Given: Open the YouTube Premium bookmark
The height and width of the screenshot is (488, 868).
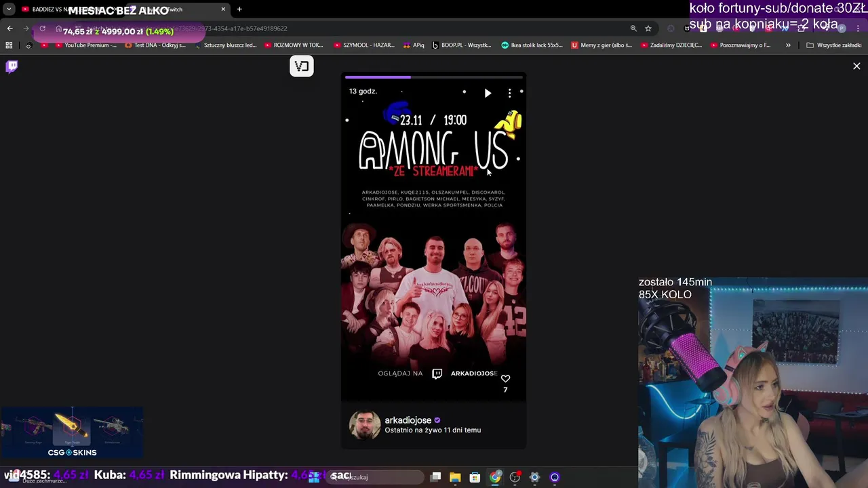Looking at the screenshot, I should (85, 45).
